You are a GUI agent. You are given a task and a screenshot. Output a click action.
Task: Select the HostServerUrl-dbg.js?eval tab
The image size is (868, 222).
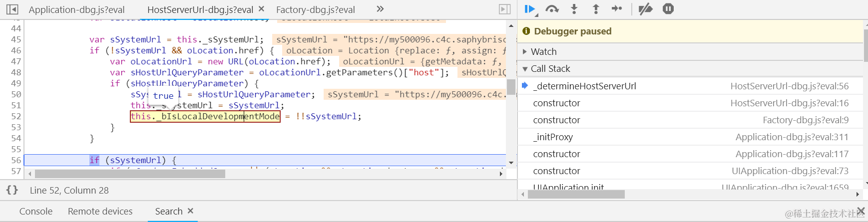click(200, 9)
